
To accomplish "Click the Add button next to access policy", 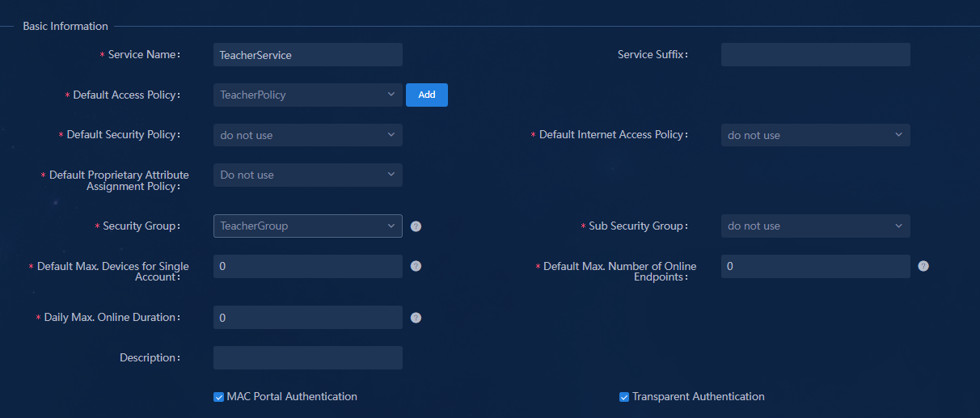I will (427, 95).
